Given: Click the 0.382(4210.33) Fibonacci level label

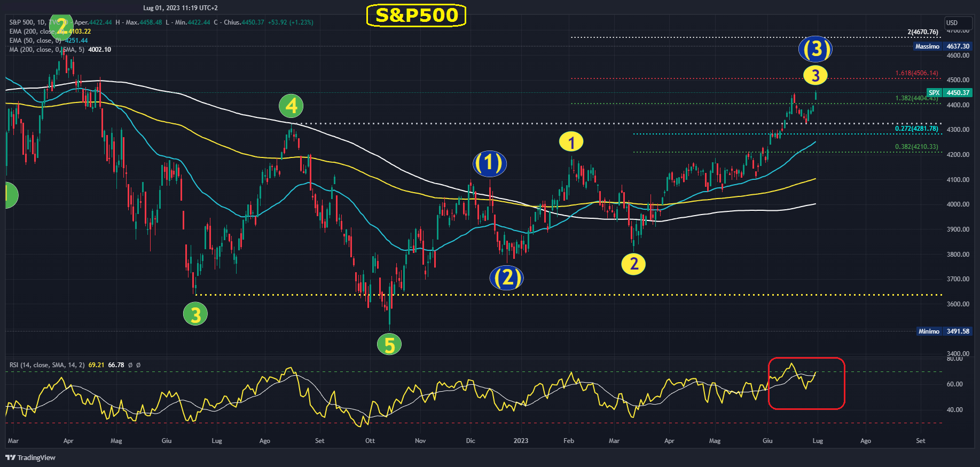Looking at the screenshot, I should (x=916, y=147).
